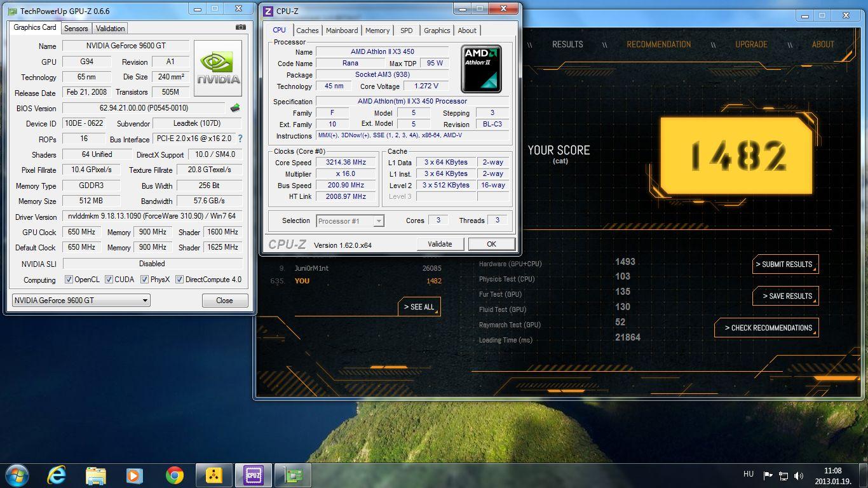
Task: Open the Memory tab in CPU-Z
Action: coord(377,30)
